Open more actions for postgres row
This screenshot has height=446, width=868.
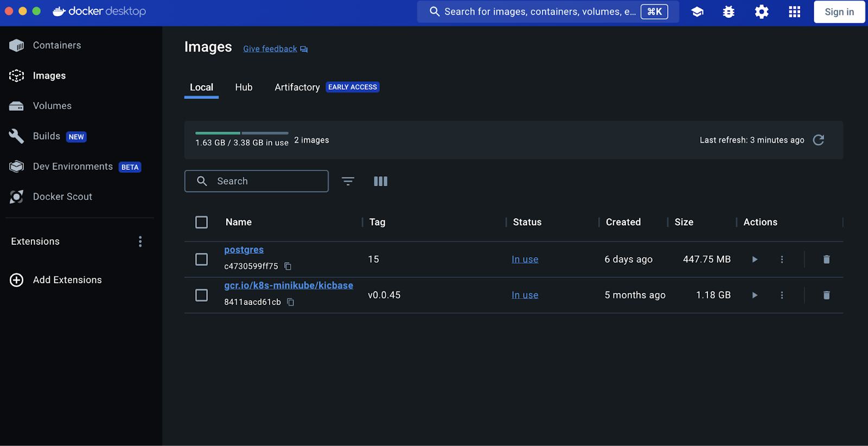point(782,259)
